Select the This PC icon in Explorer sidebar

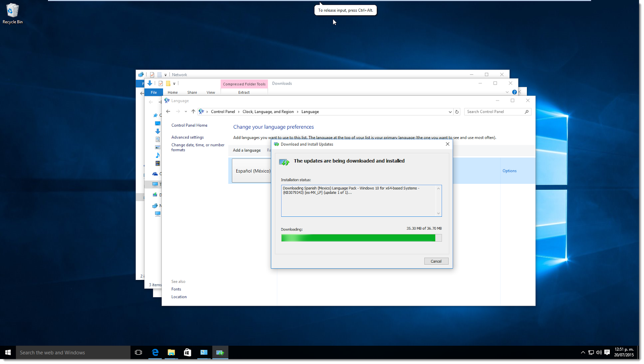[x=155, y=184]
